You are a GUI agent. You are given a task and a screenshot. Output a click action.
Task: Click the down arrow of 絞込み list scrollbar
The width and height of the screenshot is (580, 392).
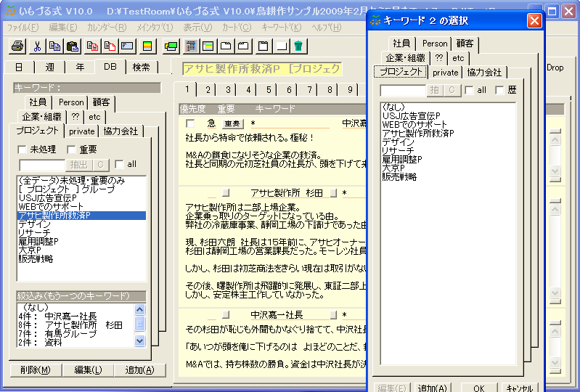tap(140, 340)
